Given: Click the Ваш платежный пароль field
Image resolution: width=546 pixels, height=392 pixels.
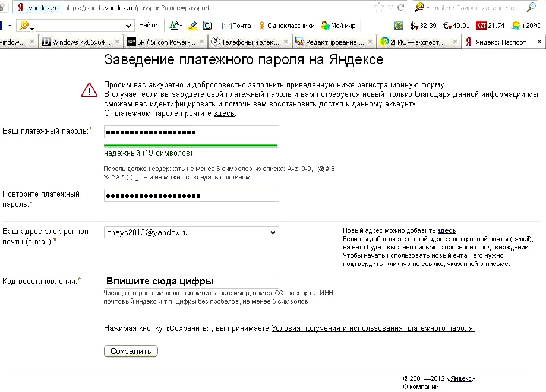Looking at the screenshot, I should (x=191, y=132).
